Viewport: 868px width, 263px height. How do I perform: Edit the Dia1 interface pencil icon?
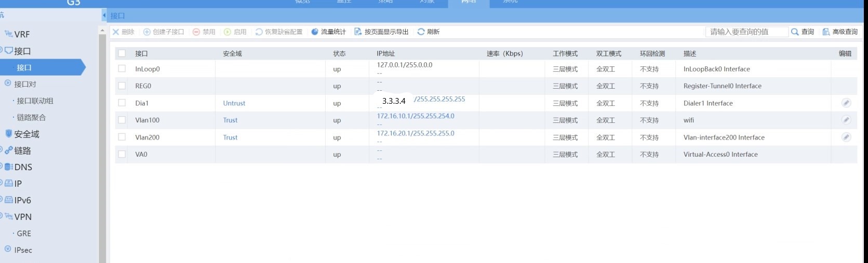click(x=846, y=103)
